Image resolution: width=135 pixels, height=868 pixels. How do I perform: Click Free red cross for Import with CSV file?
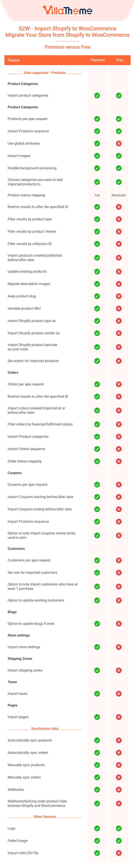tap(119, 853)
